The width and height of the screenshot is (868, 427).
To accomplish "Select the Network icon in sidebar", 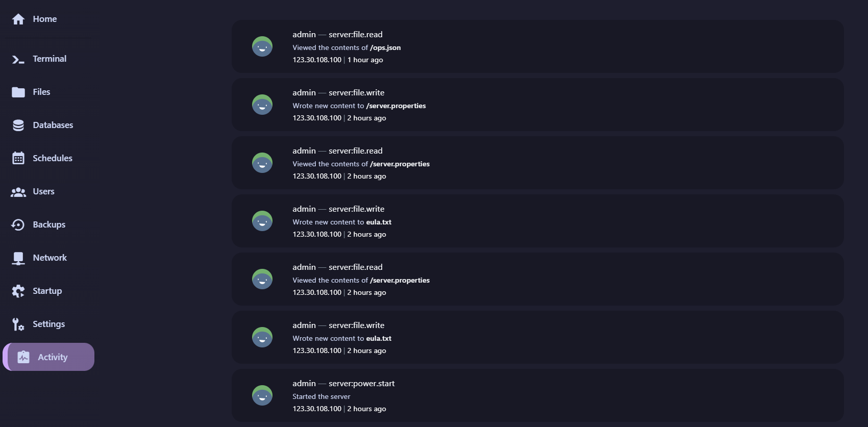I will pyautogui.click(x=18, y=258).
